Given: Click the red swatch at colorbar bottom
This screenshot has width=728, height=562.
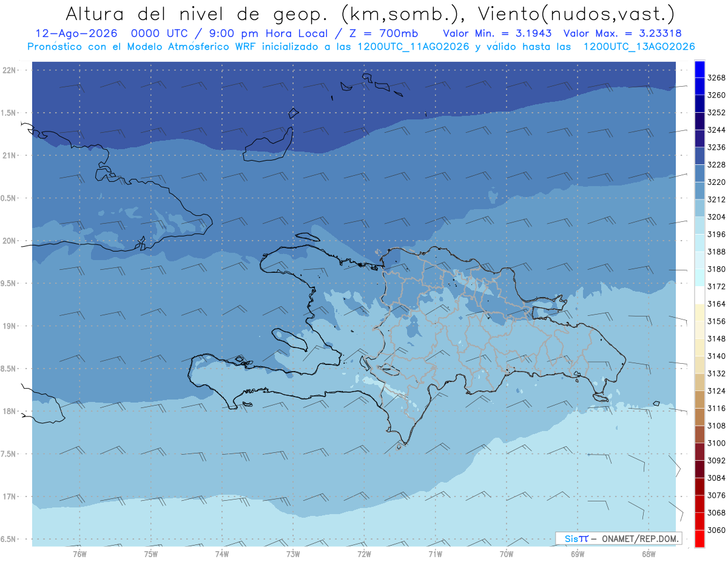Looking at the screenshot, I should tap(699, 538).
